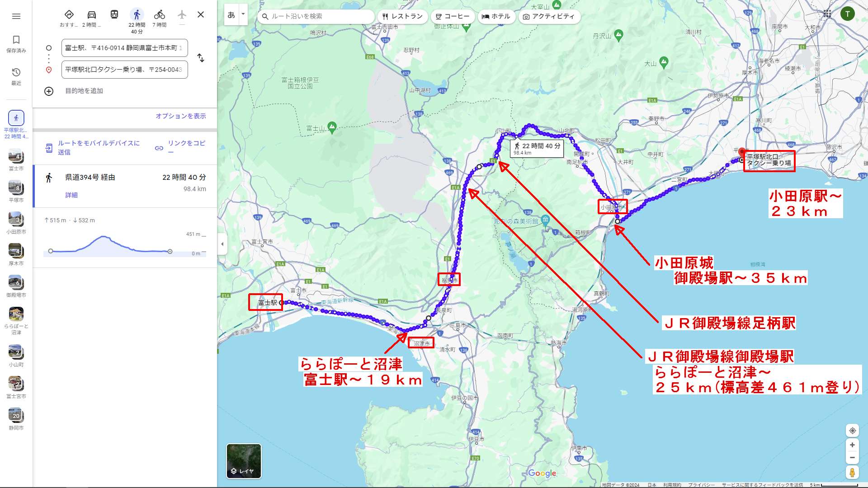The image size is (868, 488).
Task: Open recent item 富士宮市
Action: [x=16, y=388]
